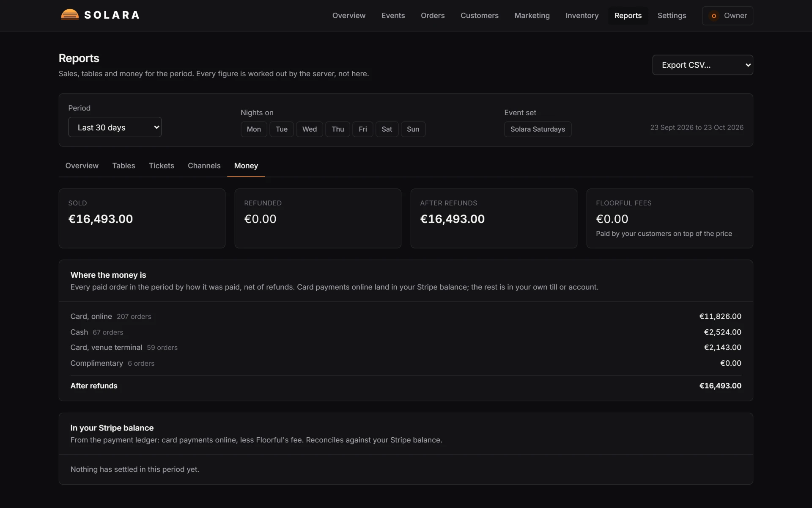812x508 pixels.
Task: Click the Sold €16,493.00 card
Action: 142,218
